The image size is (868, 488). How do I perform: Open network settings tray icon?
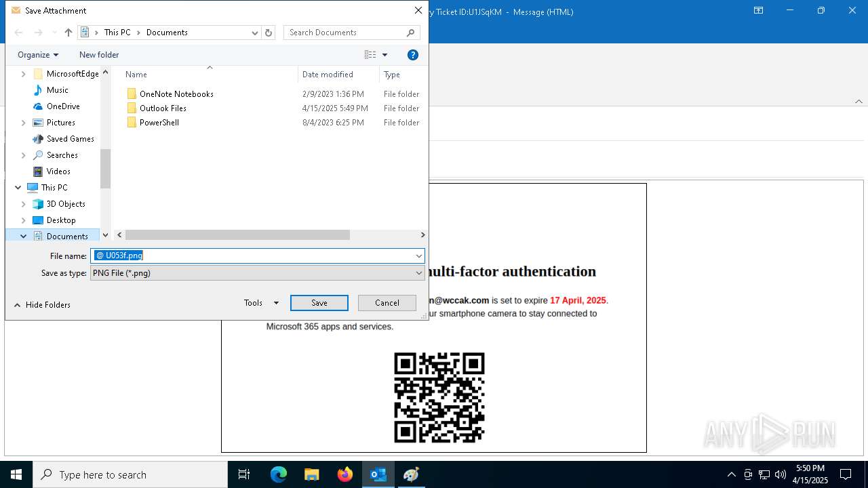tap(764, 474)
